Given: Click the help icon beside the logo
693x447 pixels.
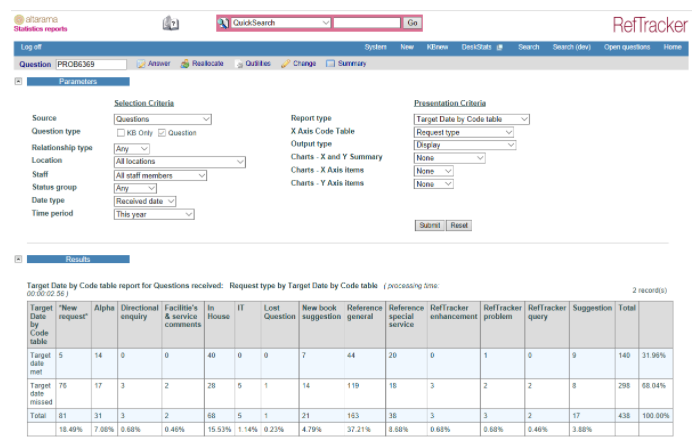Looking at the screenshot, I should (170, 24).
